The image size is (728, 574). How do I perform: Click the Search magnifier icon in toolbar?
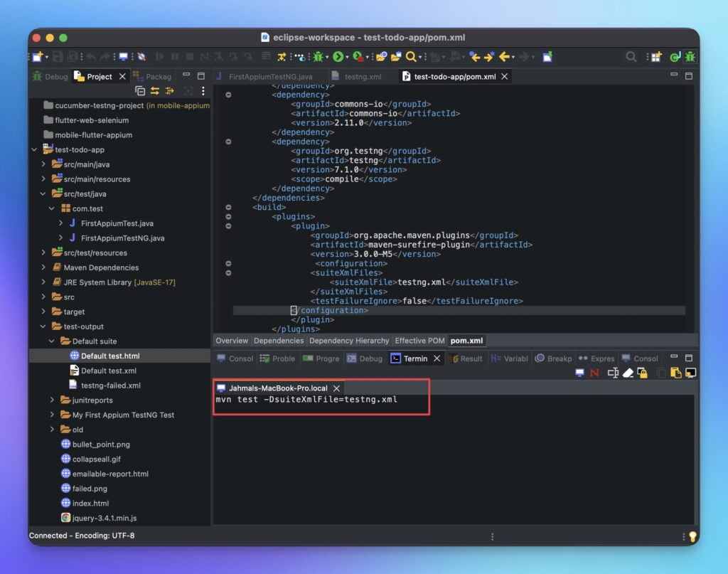(411, 57)
